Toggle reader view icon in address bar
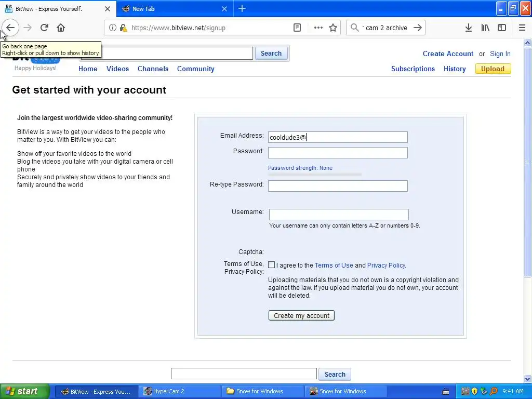Image resolution: width=532 pixels, height=399 pixels. [x=297, y=28]
